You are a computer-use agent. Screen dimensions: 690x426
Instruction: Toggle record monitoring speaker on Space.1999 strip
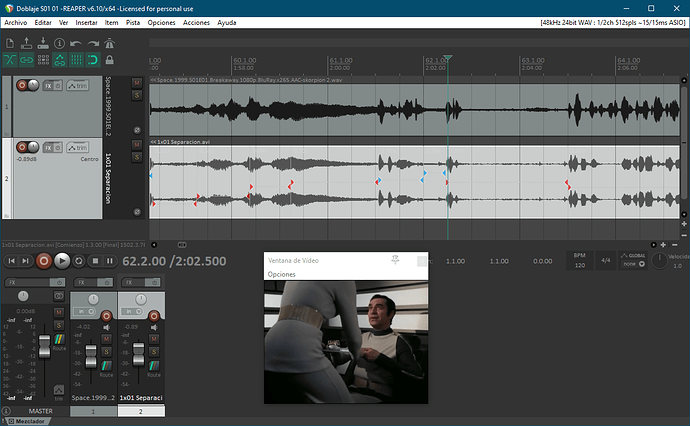click(106, 327)
